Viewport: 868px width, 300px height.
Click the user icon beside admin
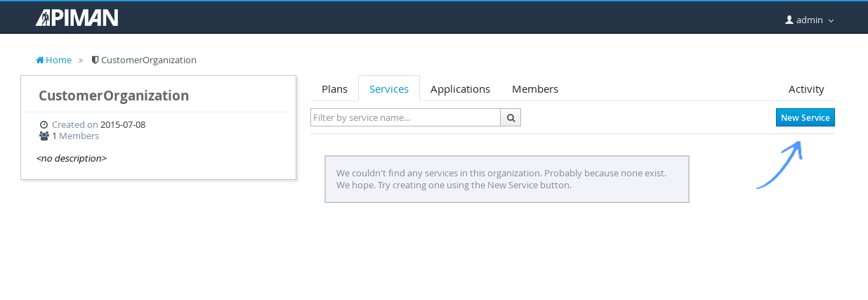point(789,20)
